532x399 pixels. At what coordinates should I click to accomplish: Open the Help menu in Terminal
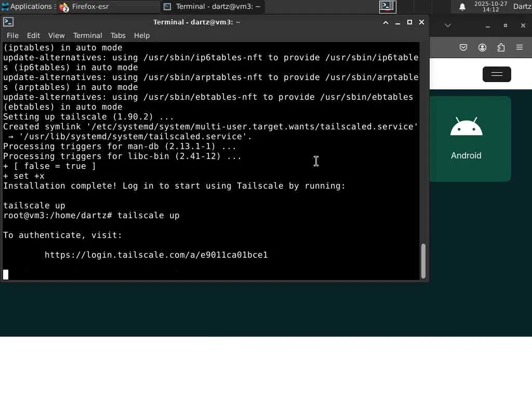142,35
